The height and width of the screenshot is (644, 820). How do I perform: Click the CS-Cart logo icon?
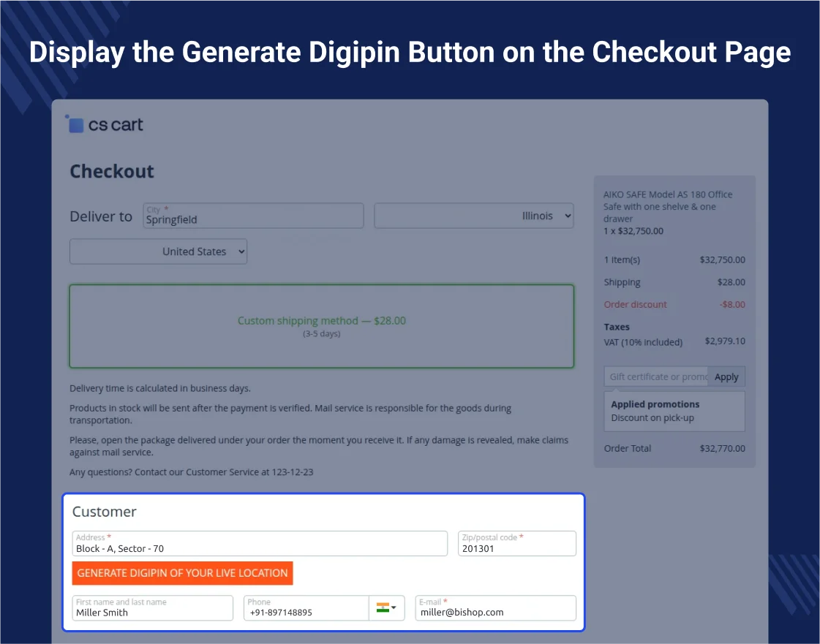click(x=75, y=124)
